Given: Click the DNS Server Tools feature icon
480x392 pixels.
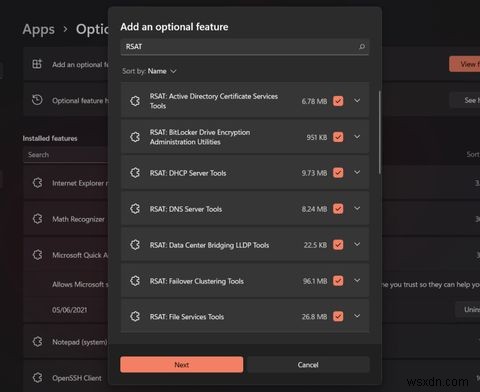Looking at the screenshot, I should [135, 209].
